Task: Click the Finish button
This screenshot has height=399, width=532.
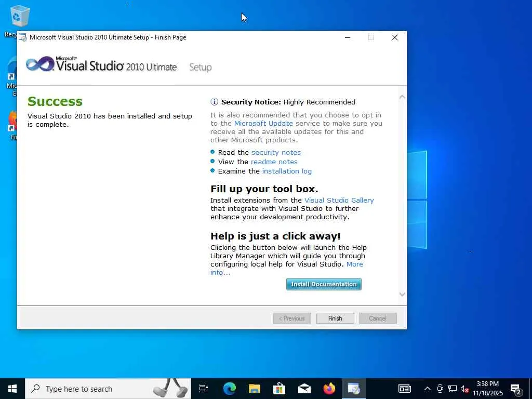Action: pos(335,318)
